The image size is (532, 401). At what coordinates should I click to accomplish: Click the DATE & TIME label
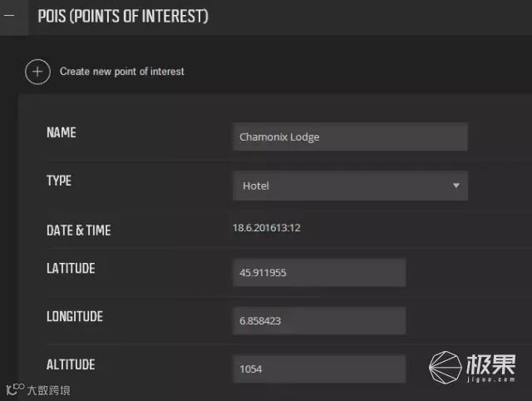(x=78, y=230)
